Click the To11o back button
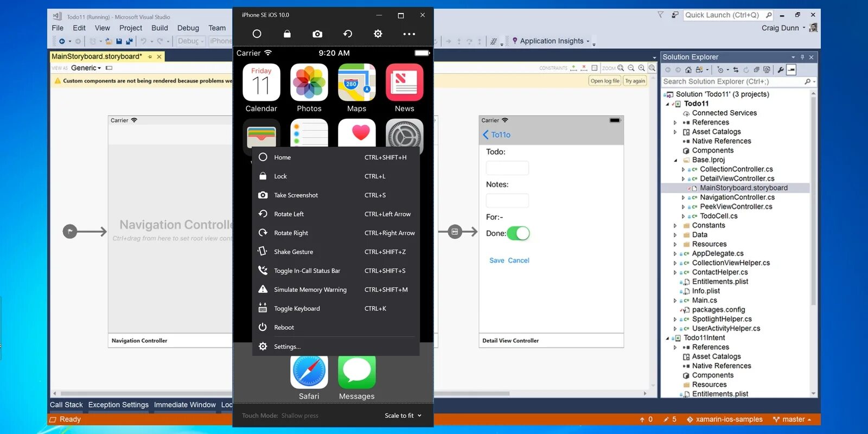 coord(496,135)
